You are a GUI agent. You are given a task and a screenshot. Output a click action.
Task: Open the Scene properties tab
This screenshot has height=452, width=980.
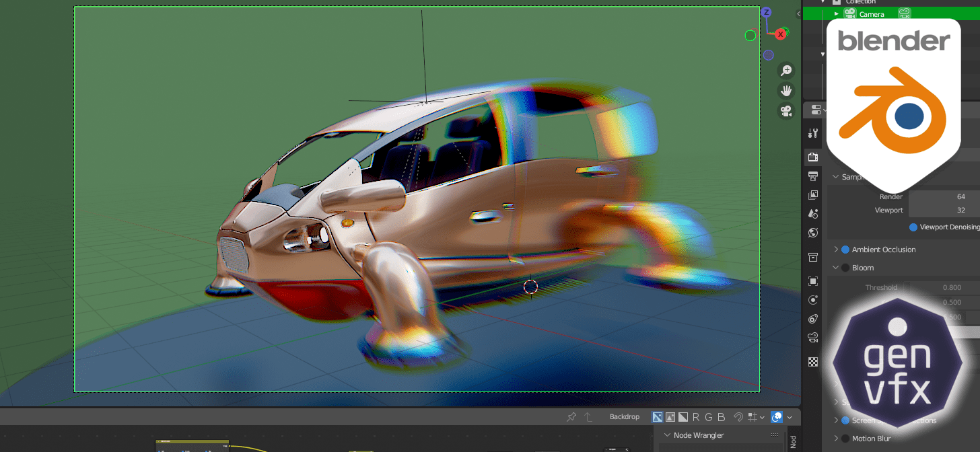tap(813, 214)
